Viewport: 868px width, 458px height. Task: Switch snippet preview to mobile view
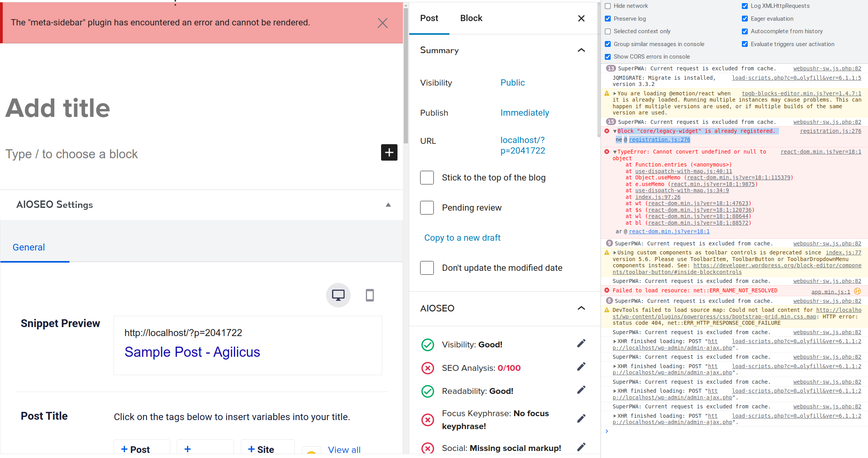[369, 295]
